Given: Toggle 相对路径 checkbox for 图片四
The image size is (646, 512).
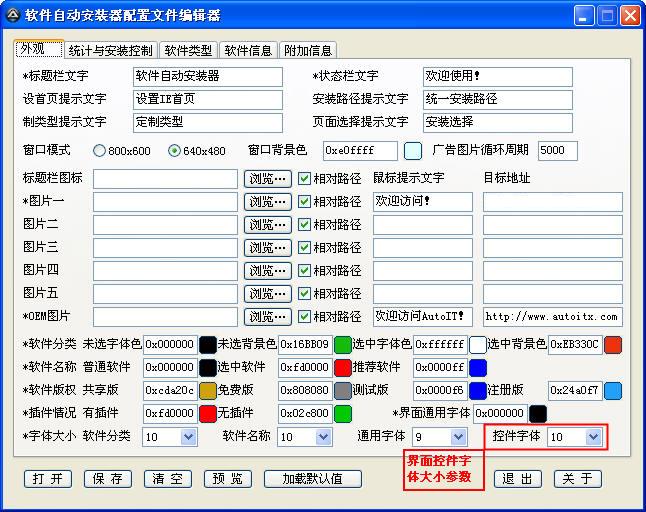Looking at the screenshot, I should tap(304, 271).
